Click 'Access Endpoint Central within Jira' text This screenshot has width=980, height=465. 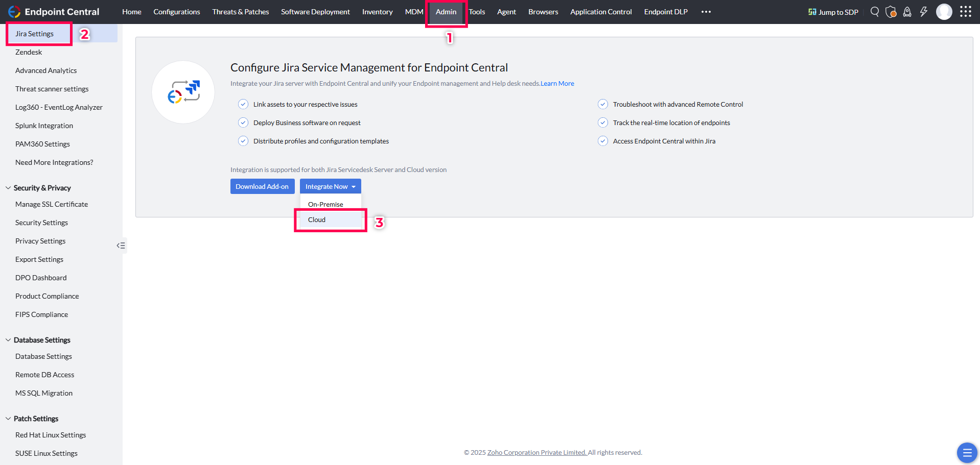[664, 141]
